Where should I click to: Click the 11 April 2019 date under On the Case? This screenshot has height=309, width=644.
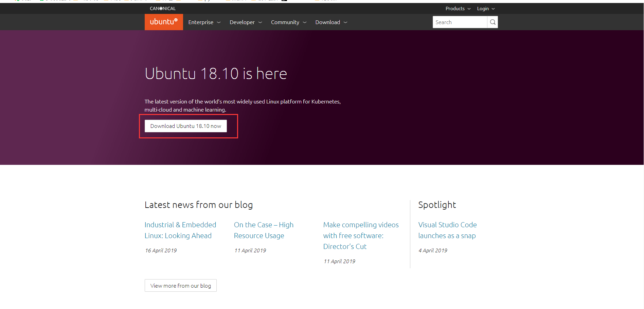point(250,250)
